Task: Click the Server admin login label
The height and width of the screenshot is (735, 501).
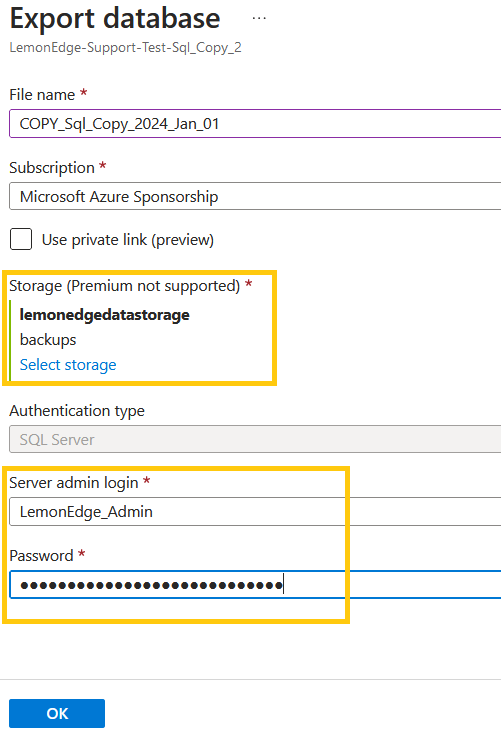Action: 74,483
